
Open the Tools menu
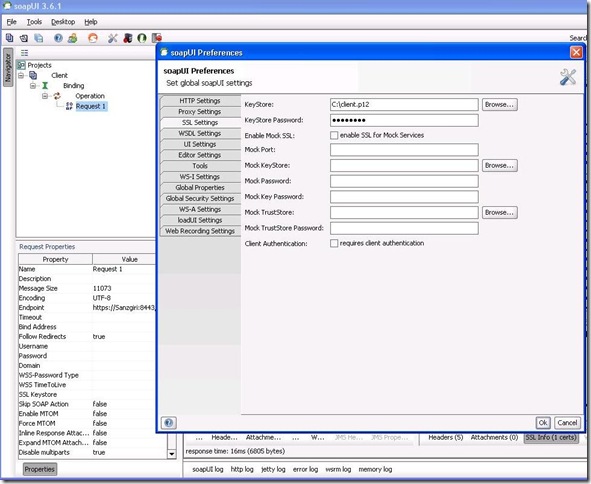(x=34, y=22)
